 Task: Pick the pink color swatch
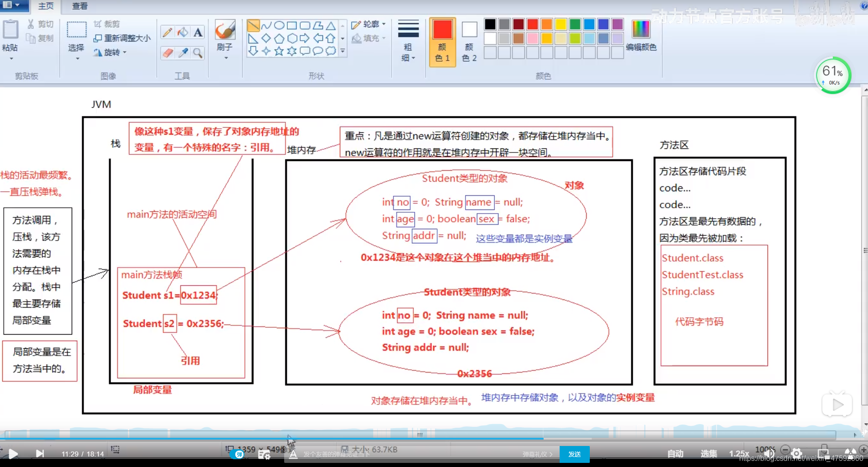coord(533,38)
